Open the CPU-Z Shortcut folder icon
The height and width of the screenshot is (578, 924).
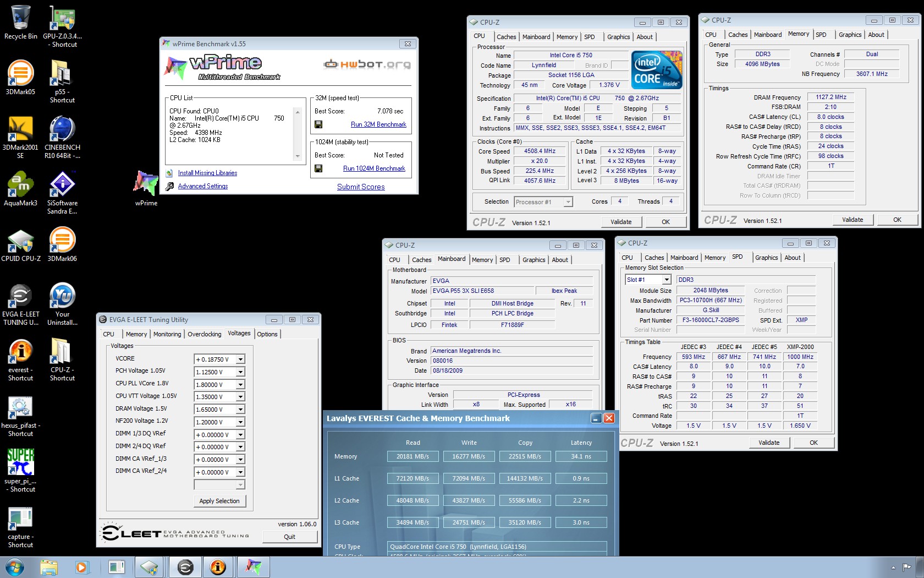tap(62, 359)
